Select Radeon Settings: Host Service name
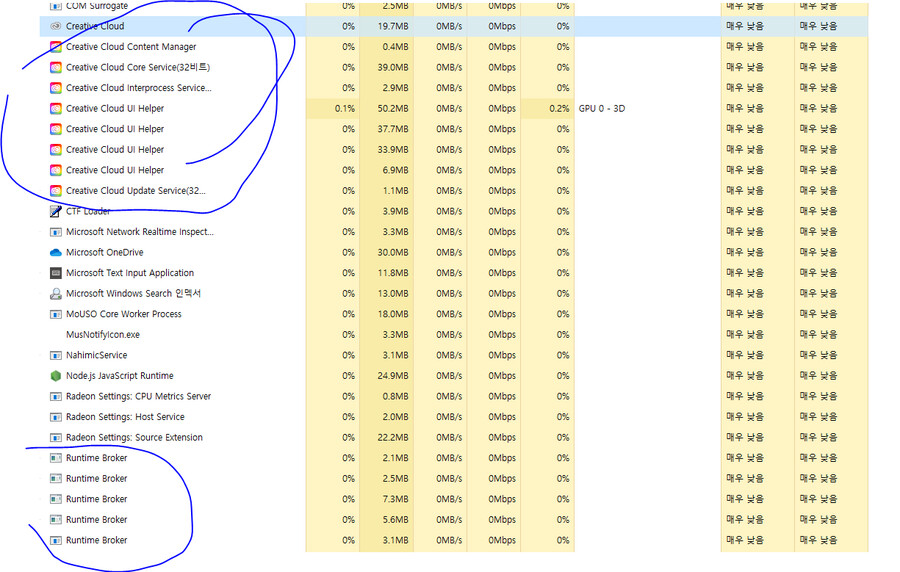 125,417
